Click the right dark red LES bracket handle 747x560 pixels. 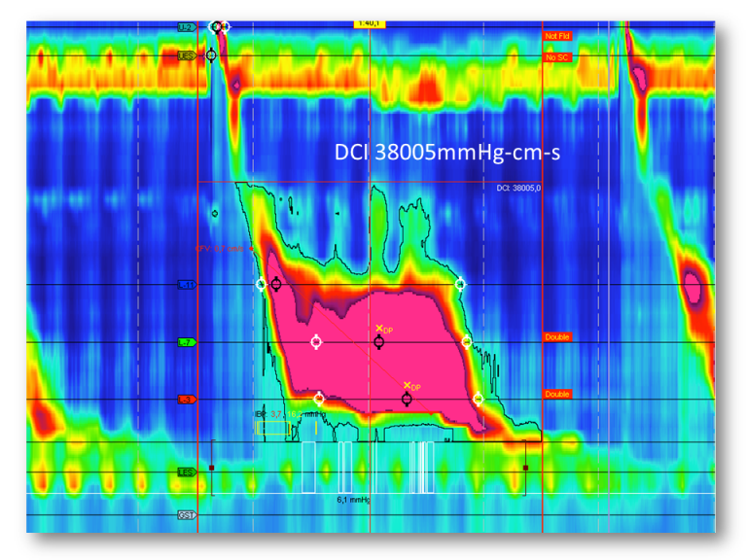pyautogui.click(x=526, y=468)
